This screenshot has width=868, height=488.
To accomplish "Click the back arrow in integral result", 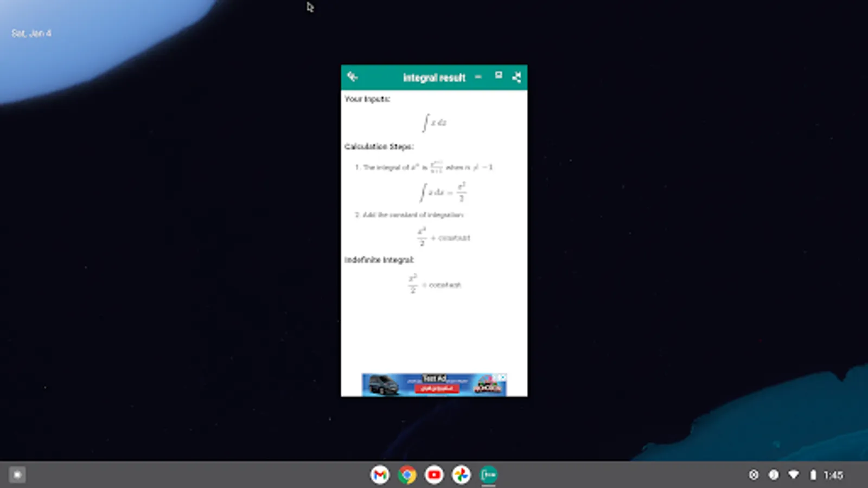I will [353, 76].
